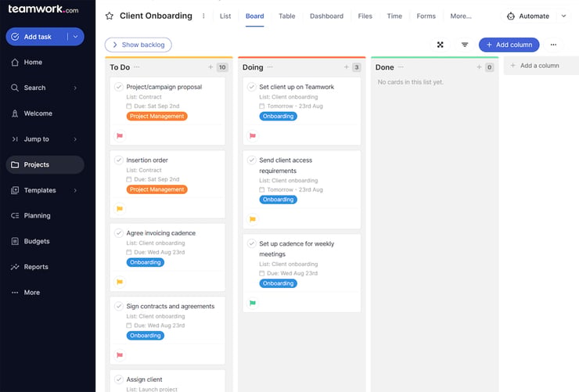Mark Send client access requirements complete
The width and height of the screenshot is (579, 392).
251,160
